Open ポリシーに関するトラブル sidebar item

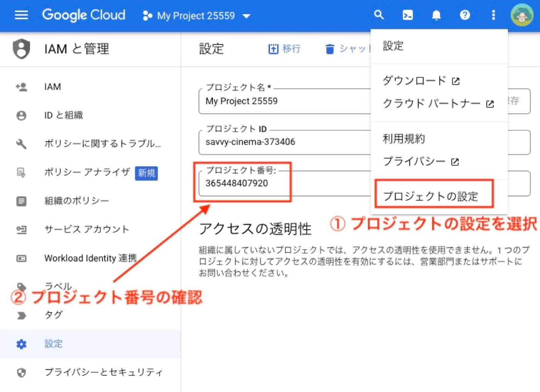click(x=91, y=144)
